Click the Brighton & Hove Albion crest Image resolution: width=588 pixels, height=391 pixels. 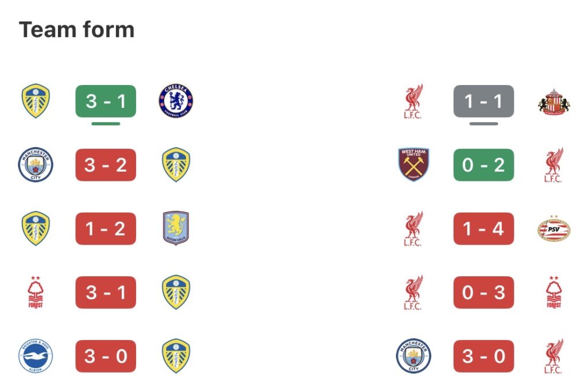(x=36, y=356)
